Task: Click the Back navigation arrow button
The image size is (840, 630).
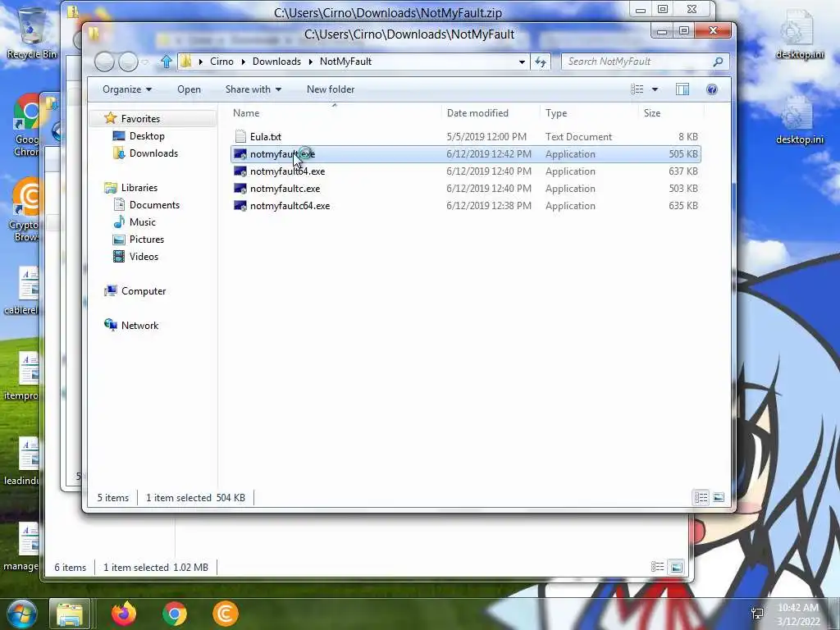Action: pyautogui.click(x=104, y=62)
